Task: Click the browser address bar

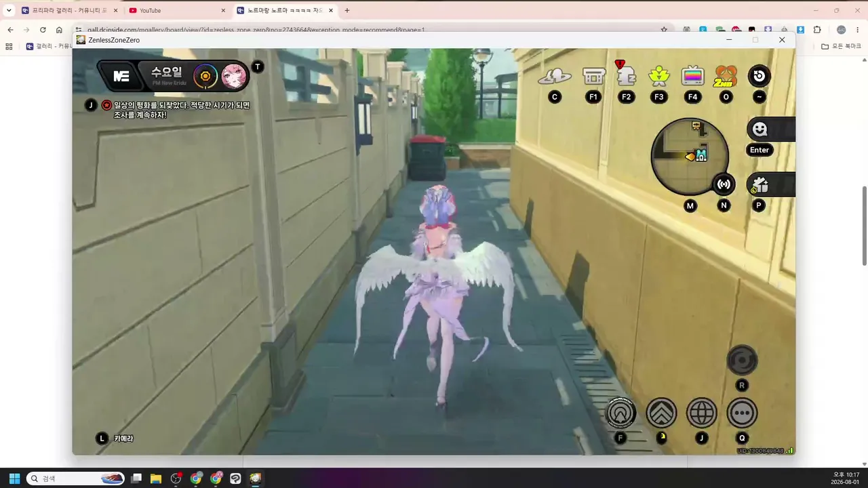Action: click(372, 30)
